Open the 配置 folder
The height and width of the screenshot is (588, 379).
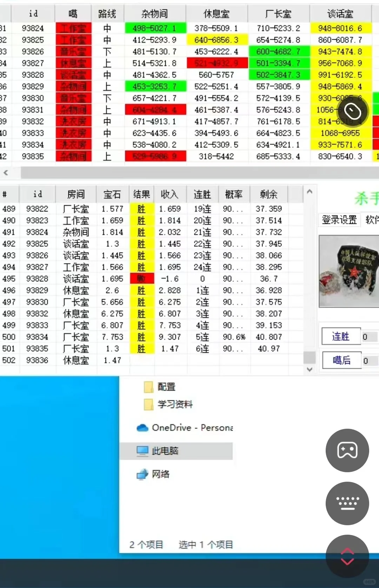click(x=160, y=387)
